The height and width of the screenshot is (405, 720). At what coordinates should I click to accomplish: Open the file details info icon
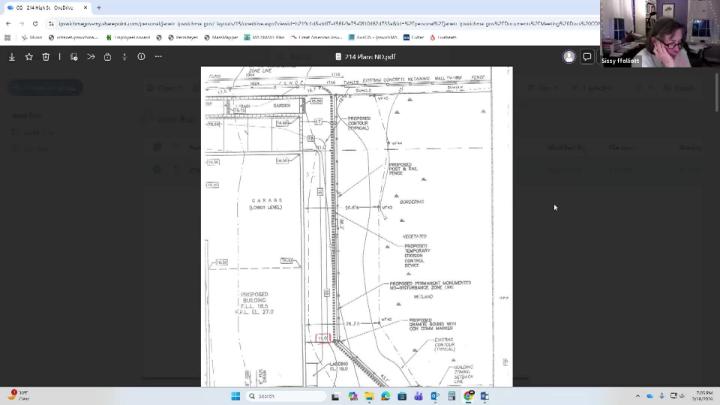[x=141, y=57]
